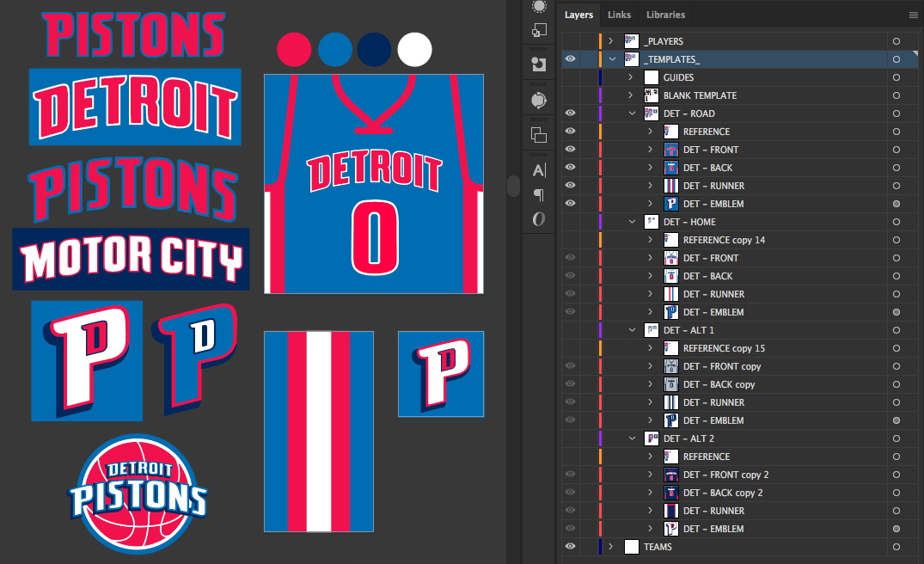Click the red color swatch on the artboard
924x564 pixels.
pyautogui.click(x=294, y=49)
